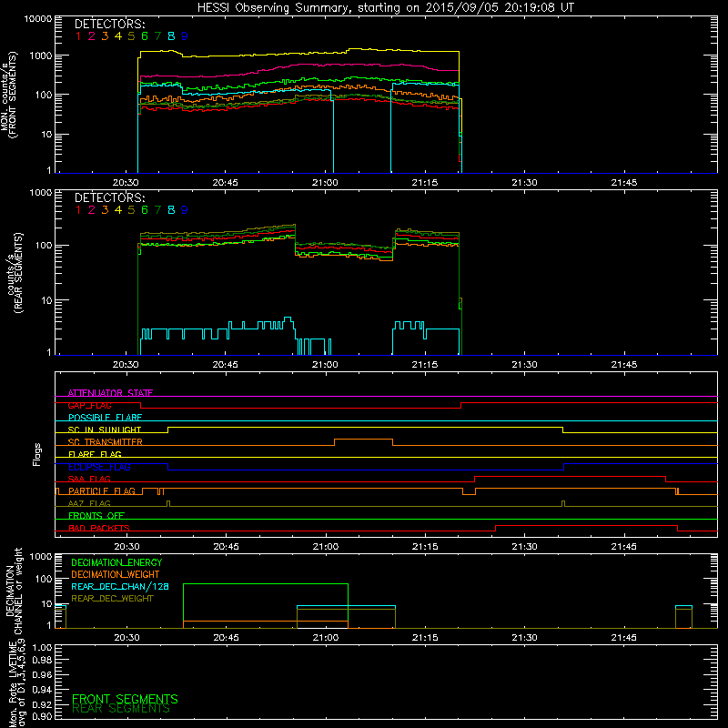Click green detector 6 in rear segments legend
The height and width of the screenshot is (728, 728).
(x=145, y=210)
